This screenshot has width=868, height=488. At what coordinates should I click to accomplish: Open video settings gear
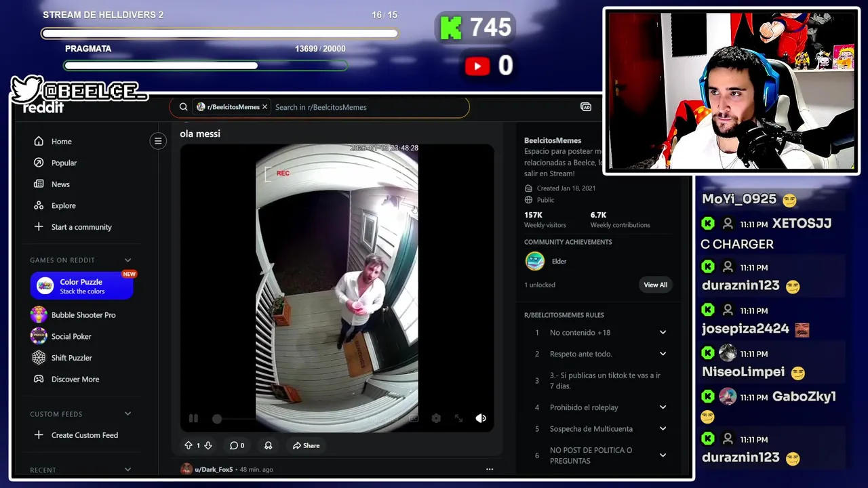coord(436,419)
